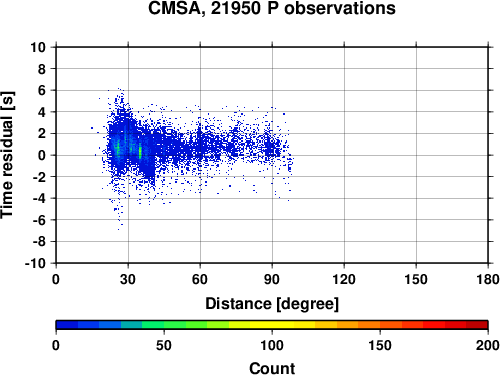This screenshot has height=375, width=500.
Task: Click the 'Time residual [s]' axis label
Action: point(7,155)
